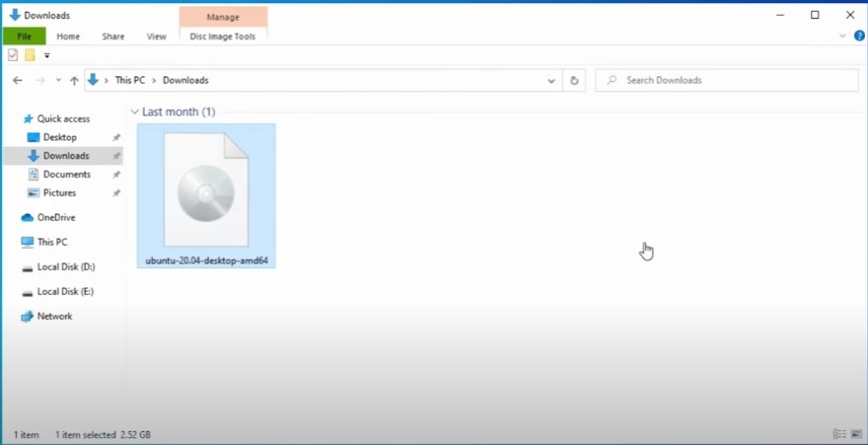Expand the ribbon with the chevron
The width and height of the screenshot is (868, 445).
pyautogui.click(x=842, y=36)
